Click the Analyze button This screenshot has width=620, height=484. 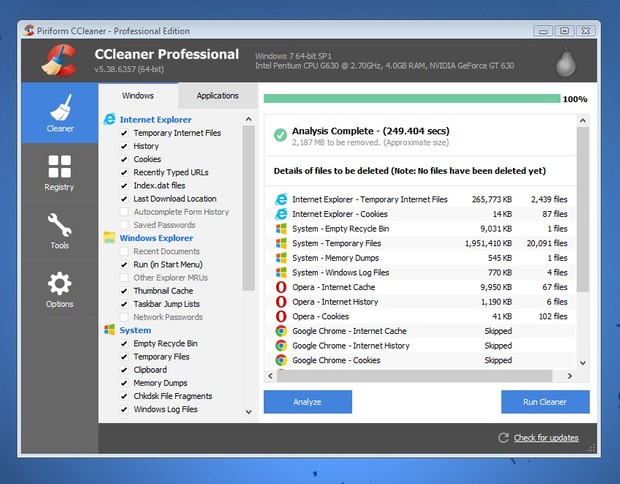point(308,402)
